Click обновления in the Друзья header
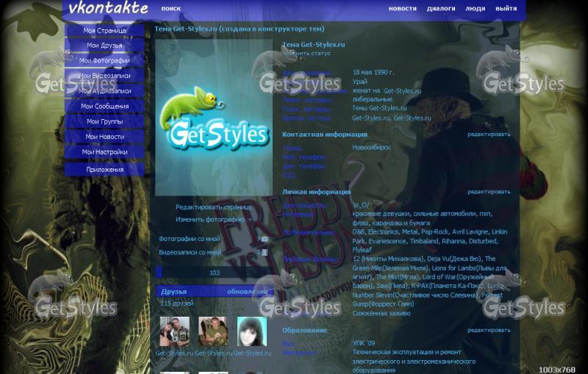 (247, 292)
